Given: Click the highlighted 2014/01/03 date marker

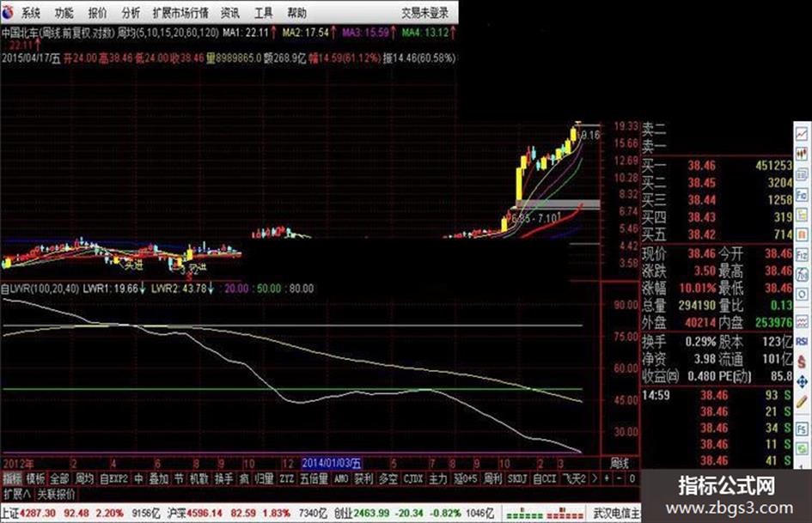Looking at the screenshot, I should (x=332, y=463).
